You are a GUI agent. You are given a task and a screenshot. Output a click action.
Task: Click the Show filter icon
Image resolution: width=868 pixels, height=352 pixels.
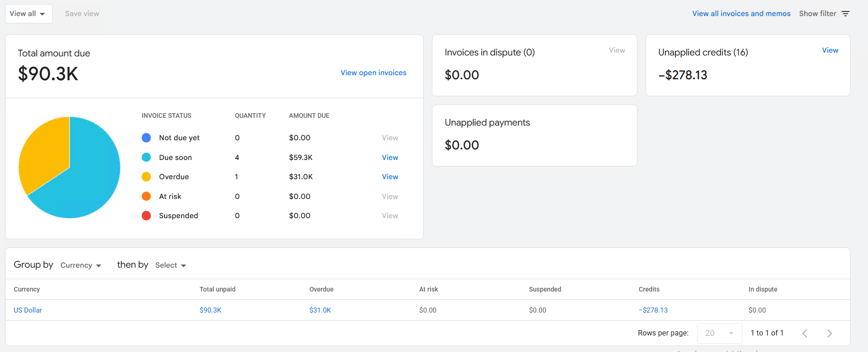click(x=846, y=14)
